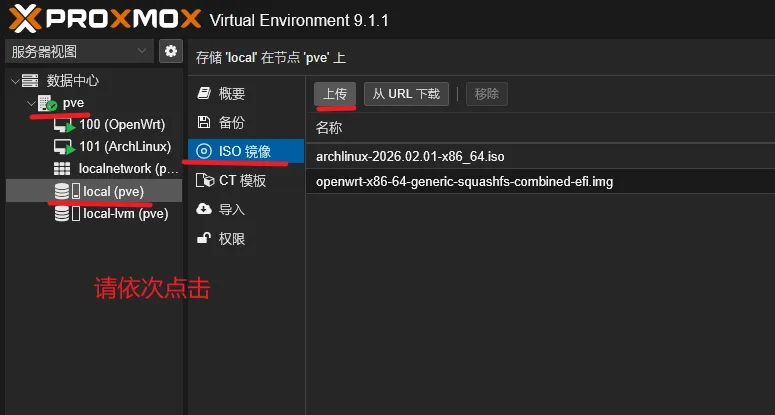Click the 从 URL 下载 button

(x=406, y=94)
